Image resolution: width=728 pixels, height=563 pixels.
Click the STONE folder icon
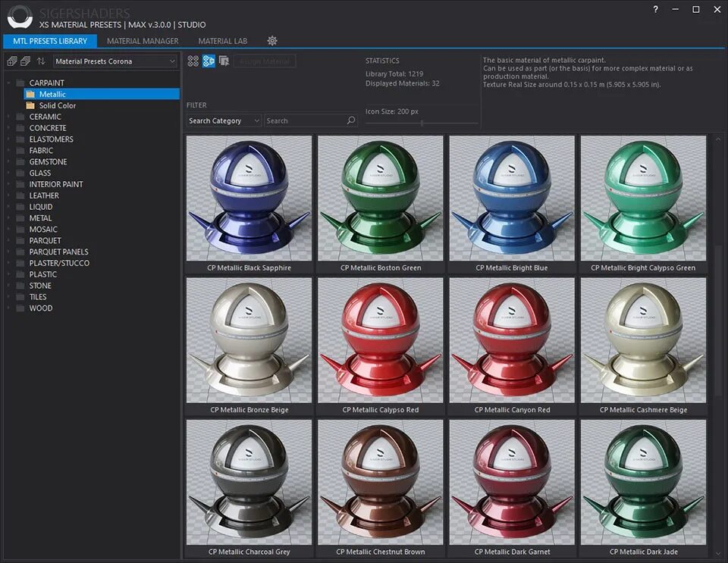click(20, 286)
